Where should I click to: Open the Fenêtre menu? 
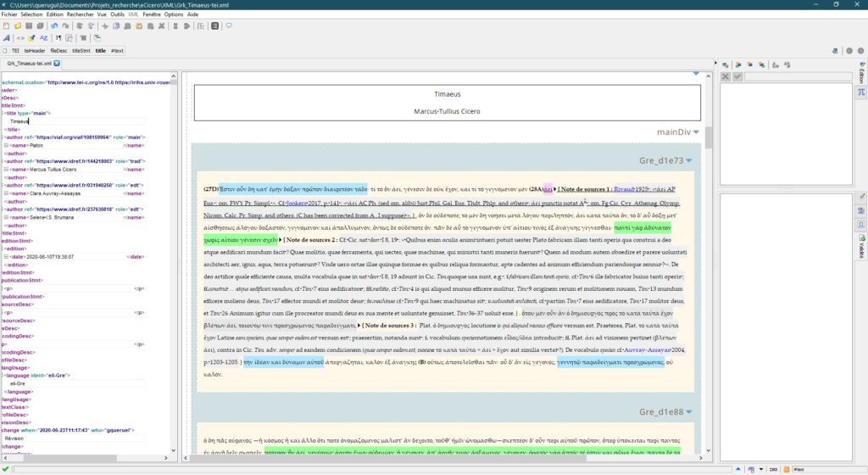152,14
